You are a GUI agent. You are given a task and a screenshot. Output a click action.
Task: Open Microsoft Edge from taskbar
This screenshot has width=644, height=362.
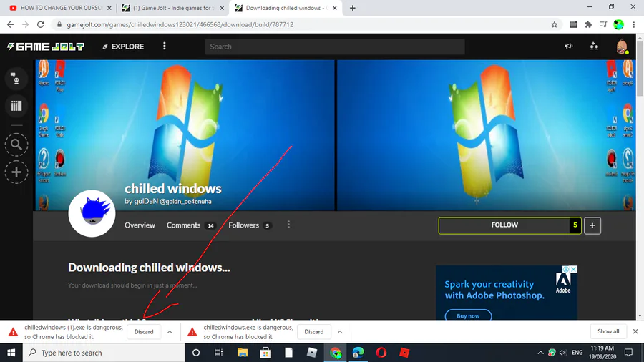tap(358, 353)
